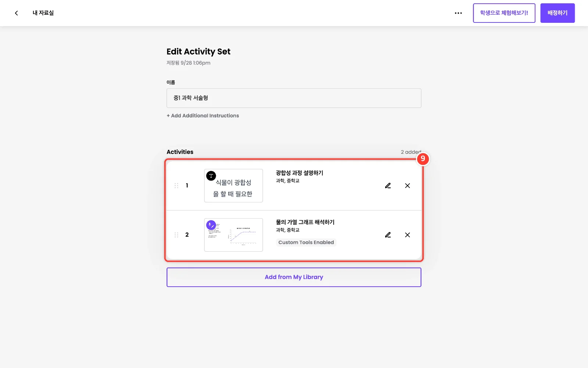Viewport: 588px width, 368px height.
Task: Click the 2 added count text
Action: [411, 152]
